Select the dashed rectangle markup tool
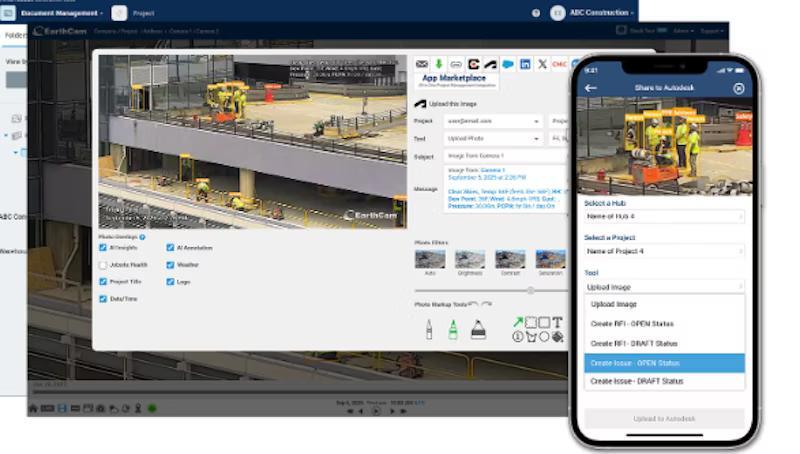800x454 pixels. pos(531,322)
